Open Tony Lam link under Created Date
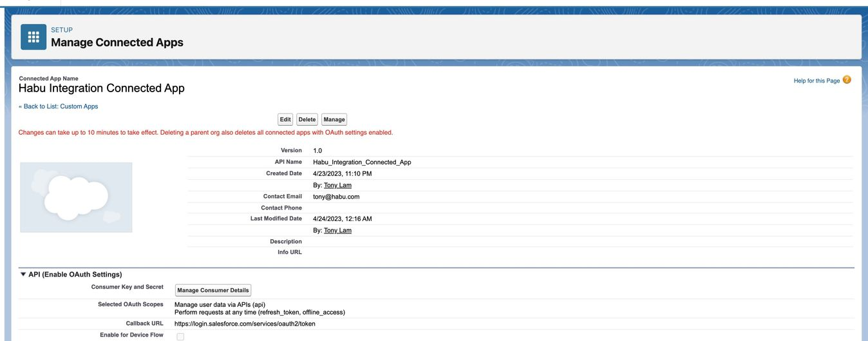 point(337,185)
